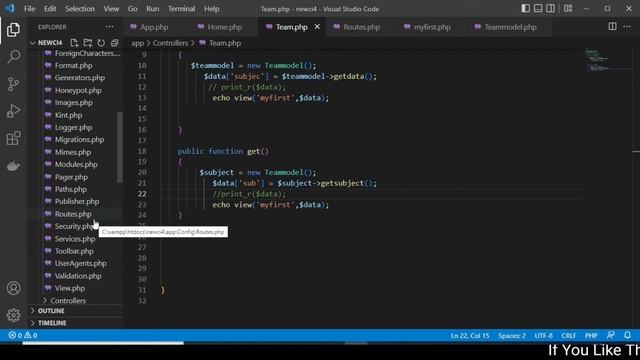The height and width of the screenshot is (360, 640).
Task: Close the Team.php tab
Action: 317,27
